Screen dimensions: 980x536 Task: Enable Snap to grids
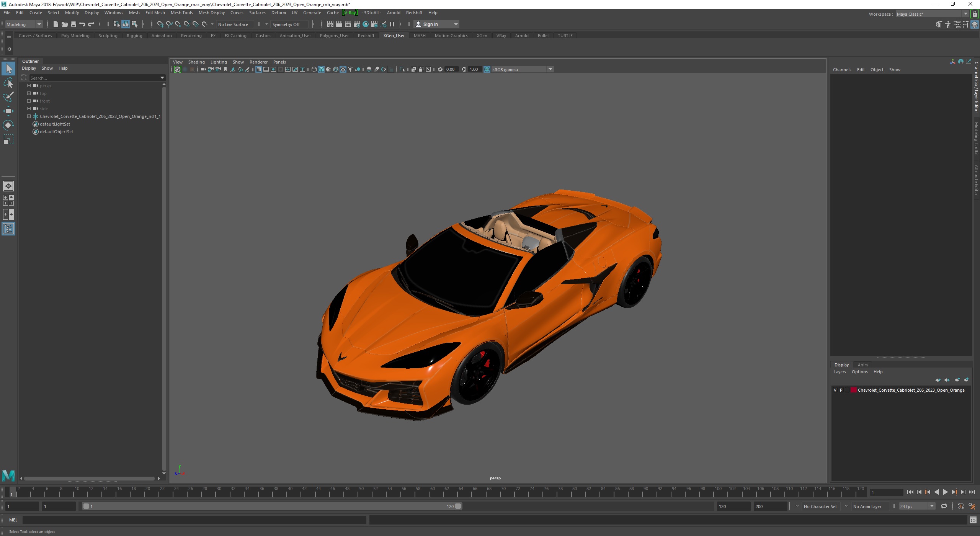[x=160, y=24]
